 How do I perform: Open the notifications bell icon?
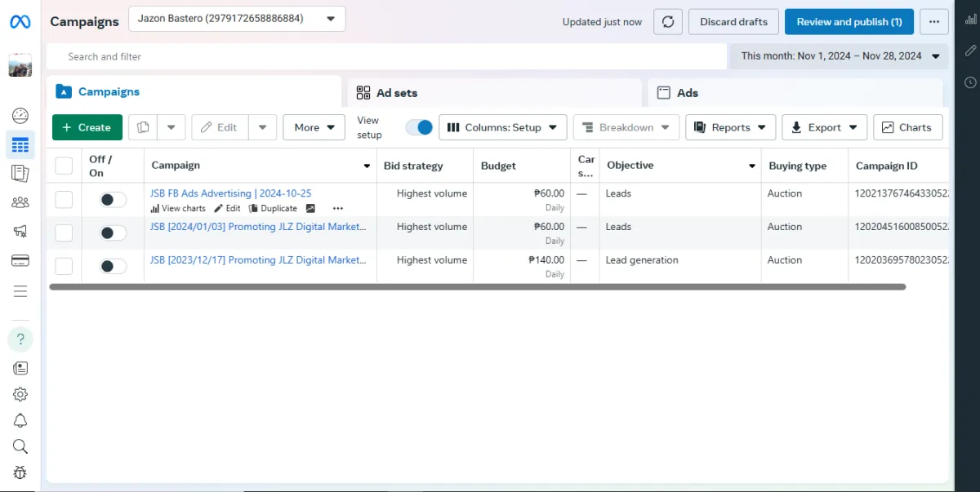[x=20, y=420]
